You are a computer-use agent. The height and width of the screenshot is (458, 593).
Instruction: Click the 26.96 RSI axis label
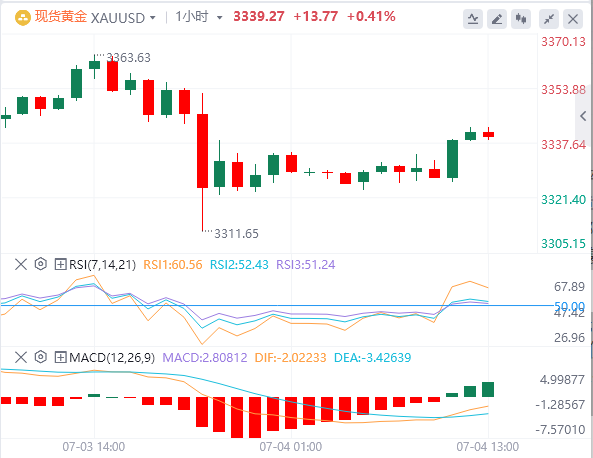tap(570, 337)
